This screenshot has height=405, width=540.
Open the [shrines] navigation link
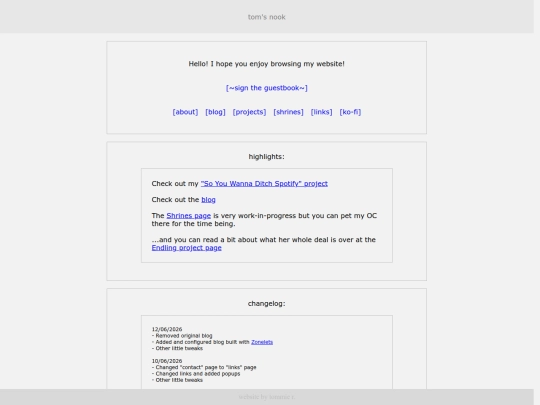coord(288,112)
